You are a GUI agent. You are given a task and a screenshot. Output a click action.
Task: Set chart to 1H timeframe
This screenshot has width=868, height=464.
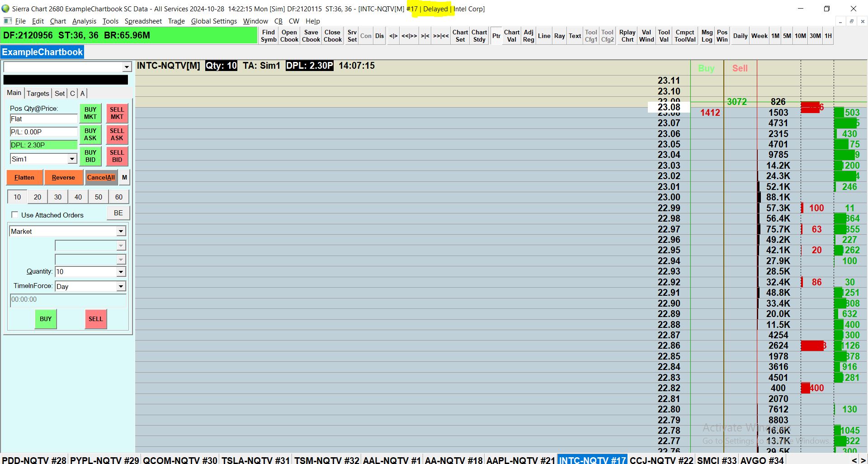click(x=828, y=36)
